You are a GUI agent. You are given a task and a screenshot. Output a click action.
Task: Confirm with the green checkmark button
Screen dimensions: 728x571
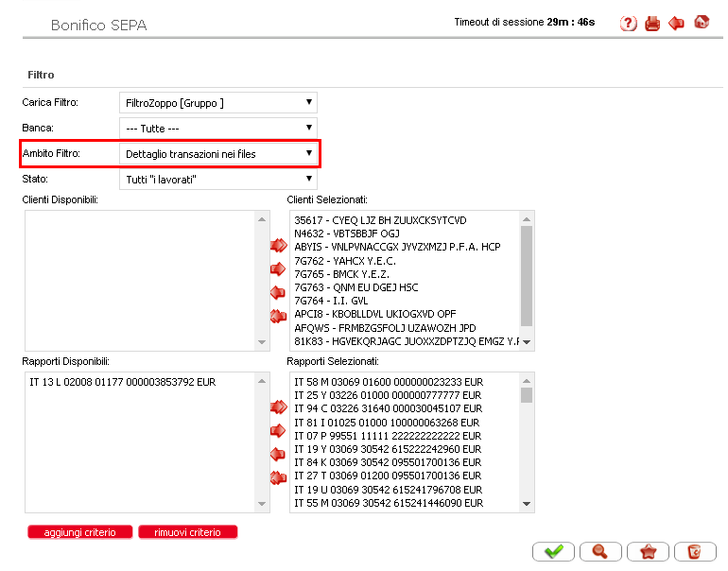pyautogui.click(x=554, y=552)
